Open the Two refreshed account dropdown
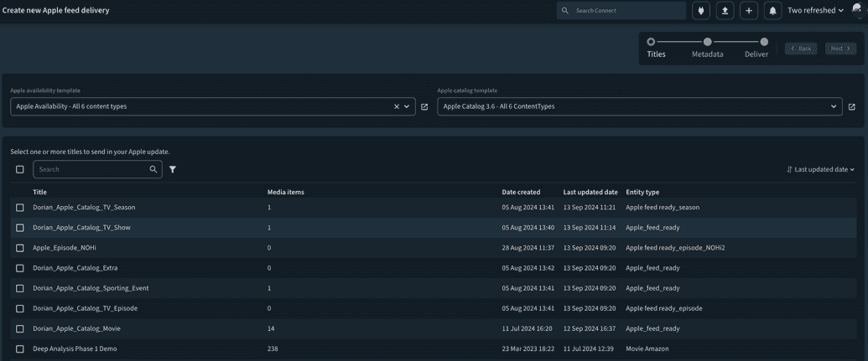This screenshot has width=868, height=361. click(x=815, y=11)
